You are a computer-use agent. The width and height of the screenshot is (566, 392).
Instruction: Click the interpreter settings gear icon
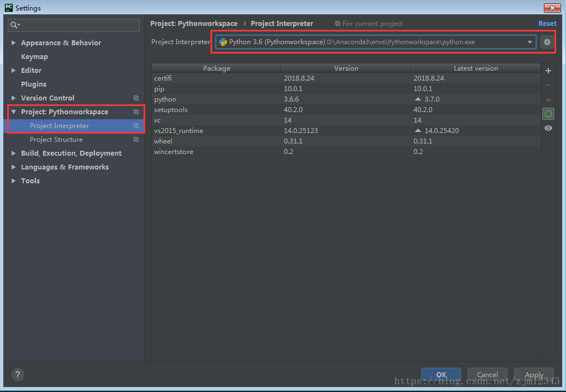click(547, 42)
